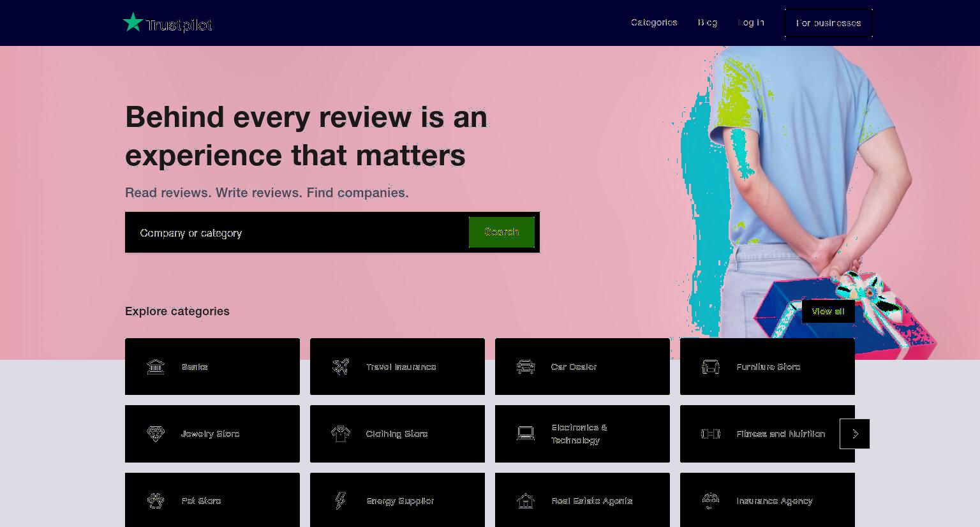
Task: Open the Pet Store category label
Action: (201, 501)
